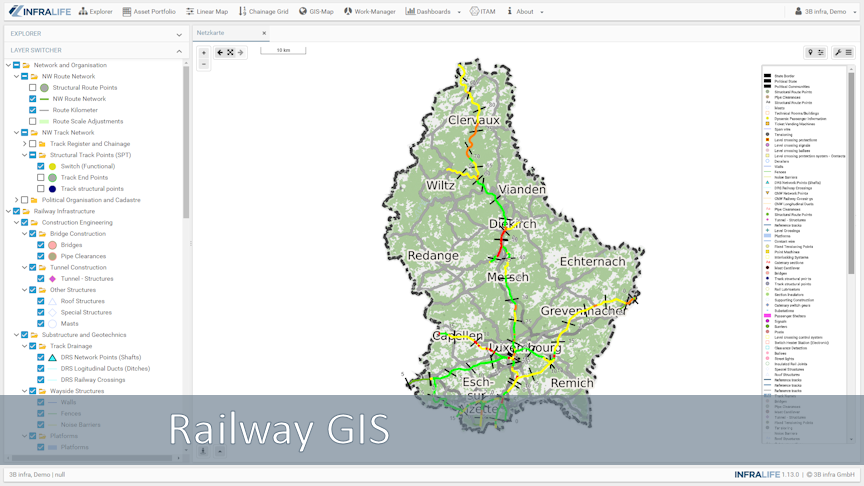This screenshot has width=864, height=486.
Task: Zoom out on the map
Action: click(204, 64)
